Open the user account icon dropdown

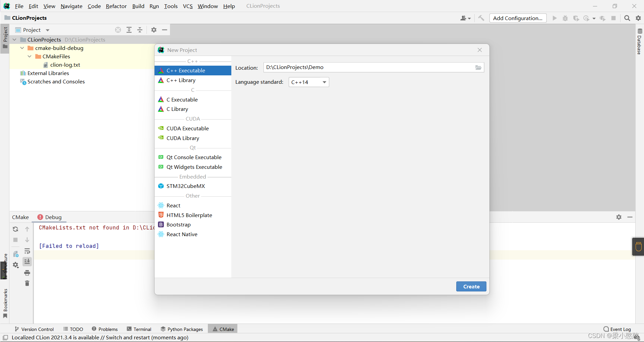pos(465,18)
